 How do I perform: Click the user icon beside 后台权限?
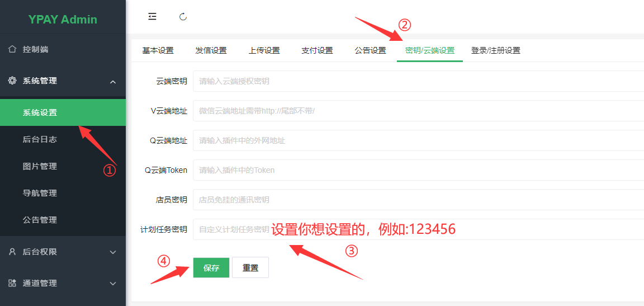point(12,252)
